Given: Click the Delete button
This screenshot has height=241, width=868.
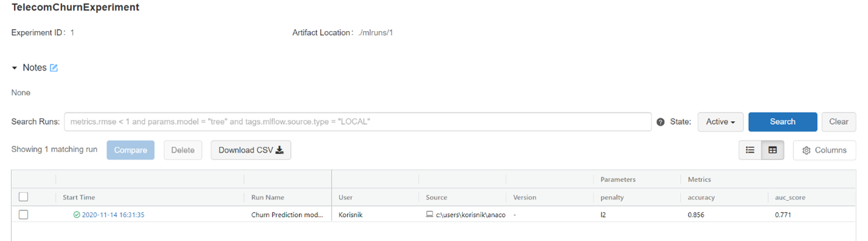Looking at the screenshot, I should 182,150.
